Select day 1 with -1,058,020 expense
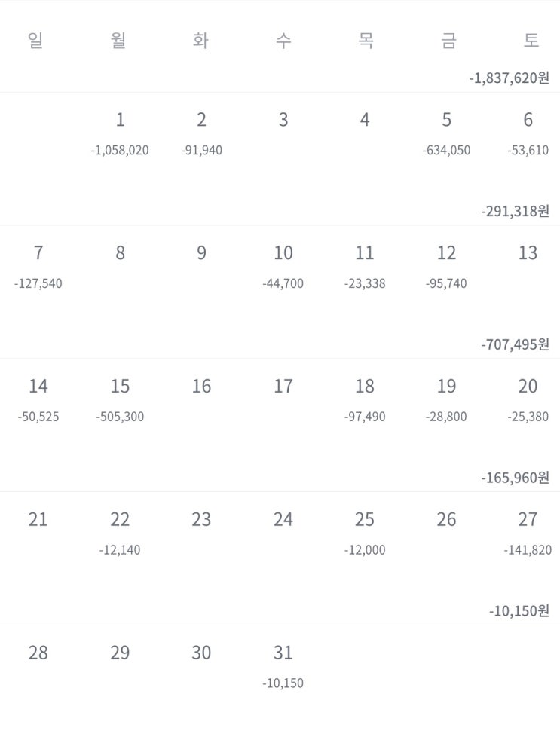Image resolution: width=560 pixels, height=746 pixels. [120, 133]
